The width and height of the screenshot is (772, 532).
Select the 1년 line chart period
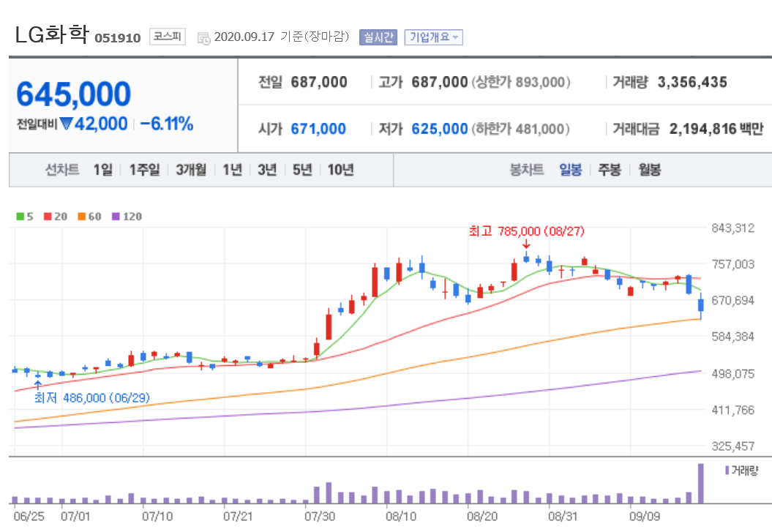[233, 170]
